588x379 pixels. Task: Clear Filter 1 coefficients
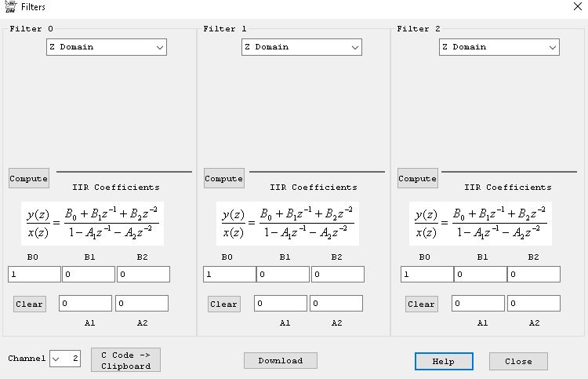point(223,304)
